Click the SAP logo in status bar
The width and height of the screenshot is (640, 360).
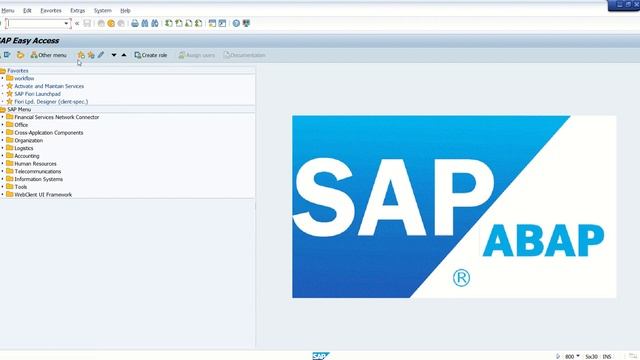321,356
